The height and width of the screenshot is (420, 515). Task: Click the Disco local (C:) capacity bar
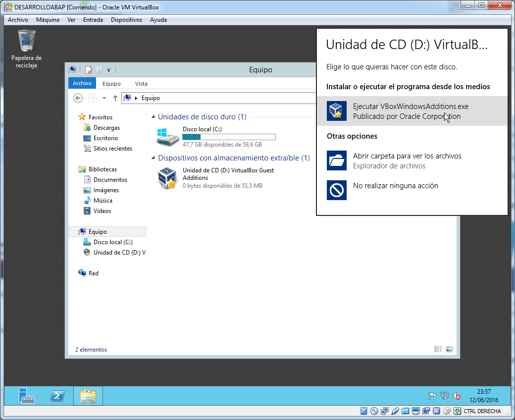pos(229,137)
